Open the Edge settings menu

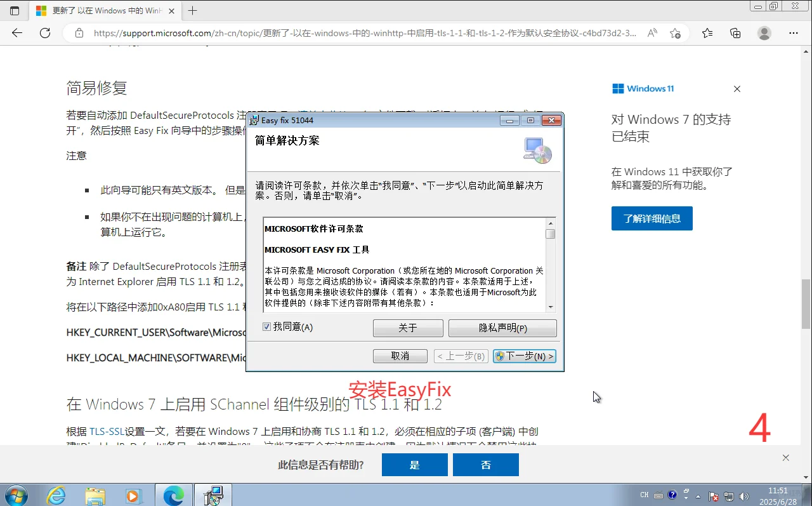(793, 33)
